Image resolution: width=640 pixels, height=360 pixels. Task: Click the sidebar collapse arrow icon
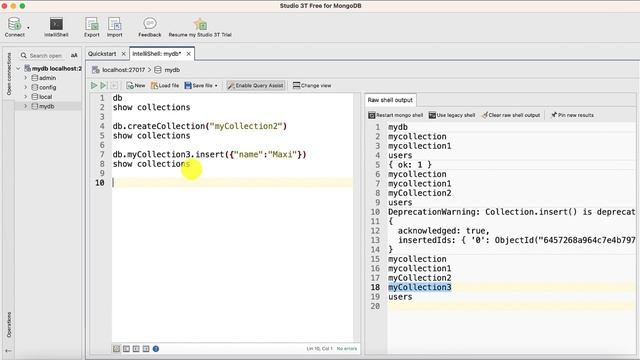8,350
